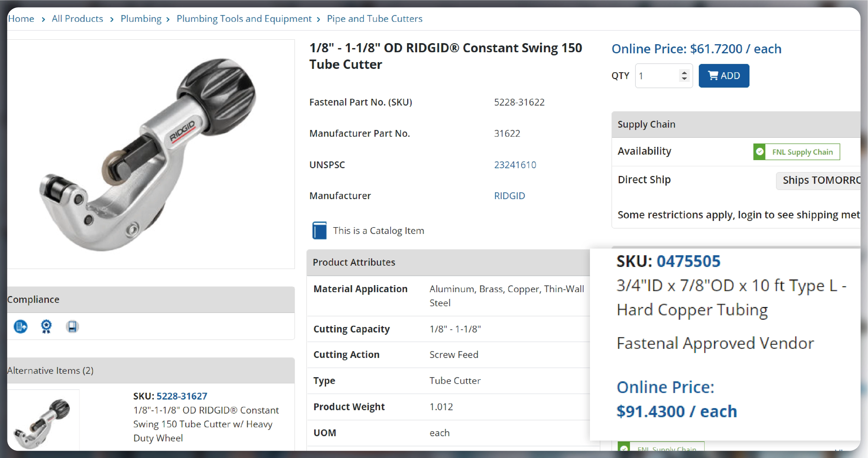Image resolution: width=868 pixels, height=458 pixels.
Task: Click the cutting capacity value 1/8" - 1-1/8"
Action: click(x=455, y=329)
